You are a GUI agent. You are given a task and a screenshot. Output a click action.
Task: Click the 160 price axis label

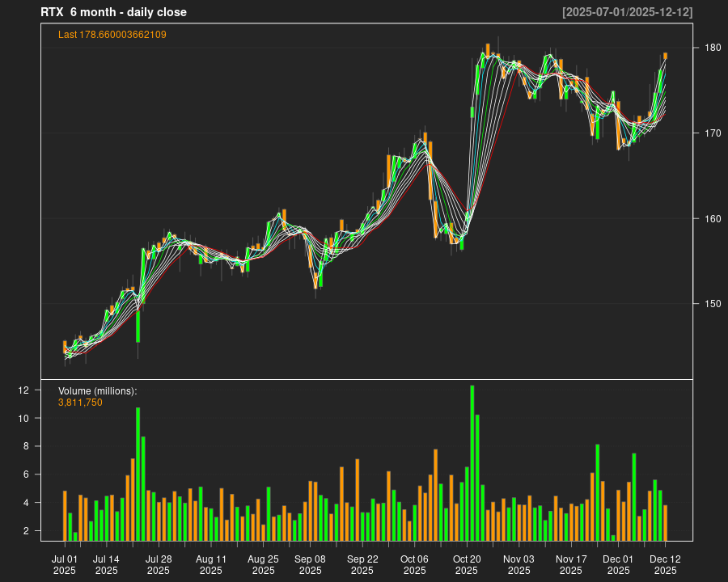(710, 218)
